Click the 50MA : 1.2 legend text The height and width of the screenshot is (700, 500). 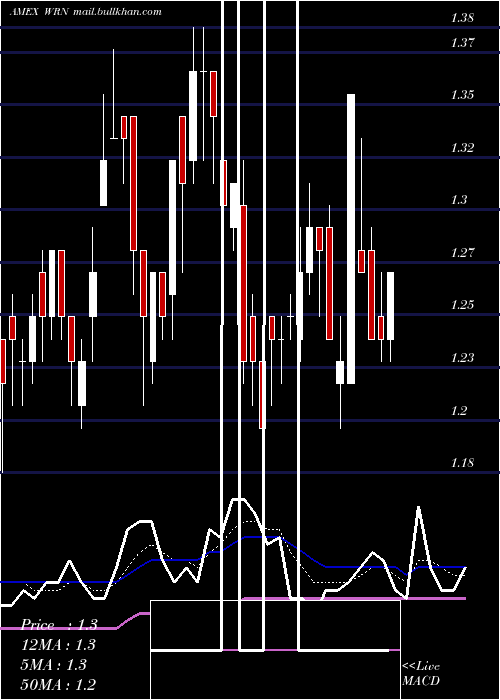(58, 684)
